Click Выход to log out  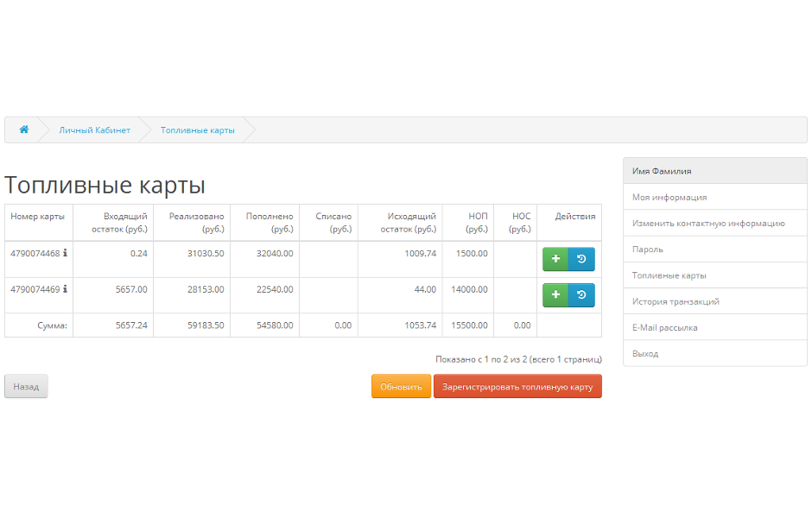(715, 353)
